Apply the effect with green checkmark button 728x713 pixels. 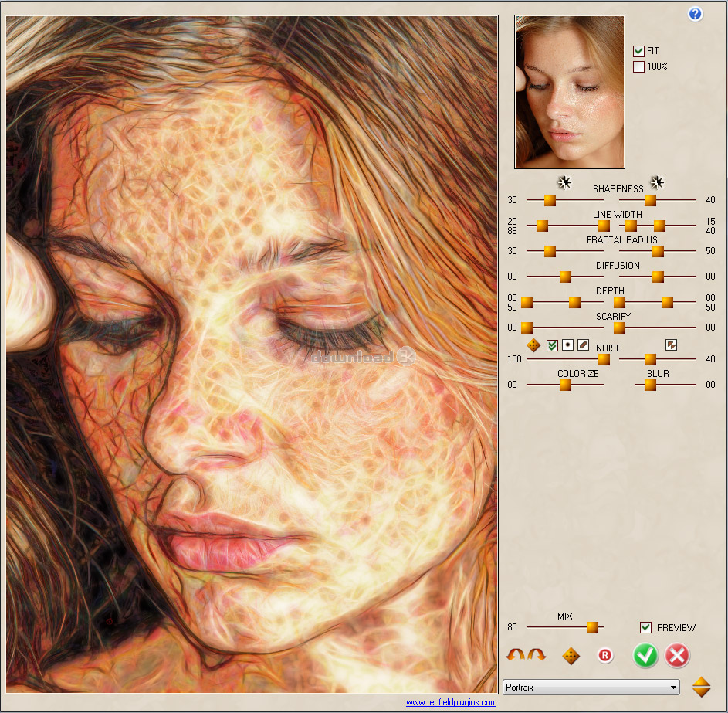click(x=645, y=655)
